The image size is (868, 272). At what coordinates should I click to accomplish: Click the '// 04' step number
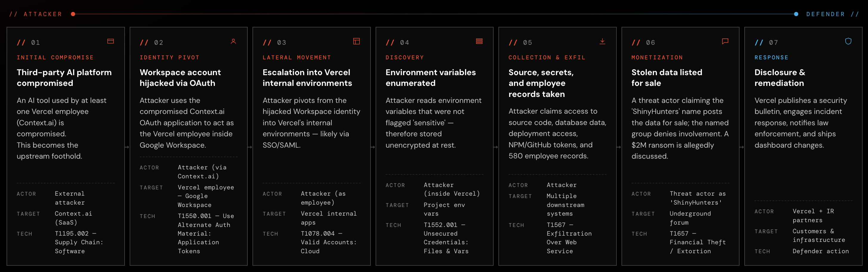tap(398, 42)
